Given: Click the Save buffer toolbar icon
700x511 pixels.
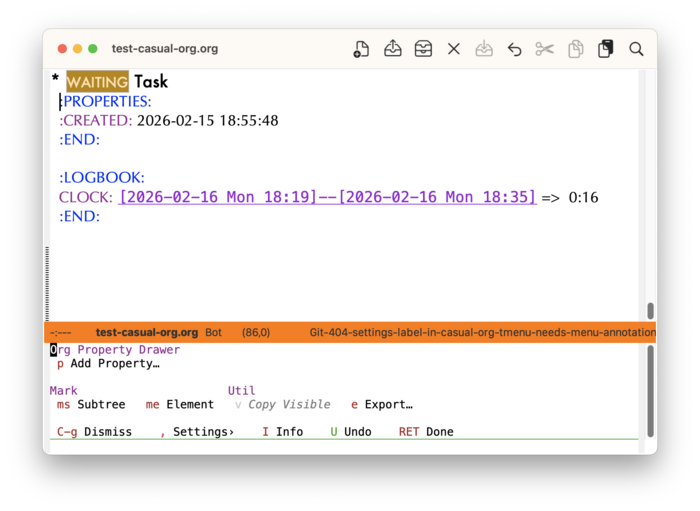Looking at the screenshot, I should 484,49.
